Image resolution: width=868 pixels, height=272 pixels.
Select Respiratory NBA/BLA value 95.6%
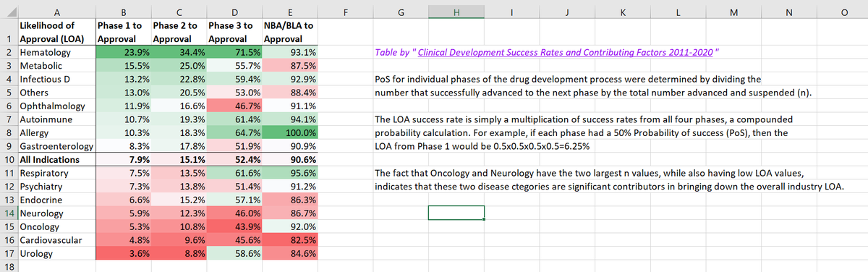290,173
